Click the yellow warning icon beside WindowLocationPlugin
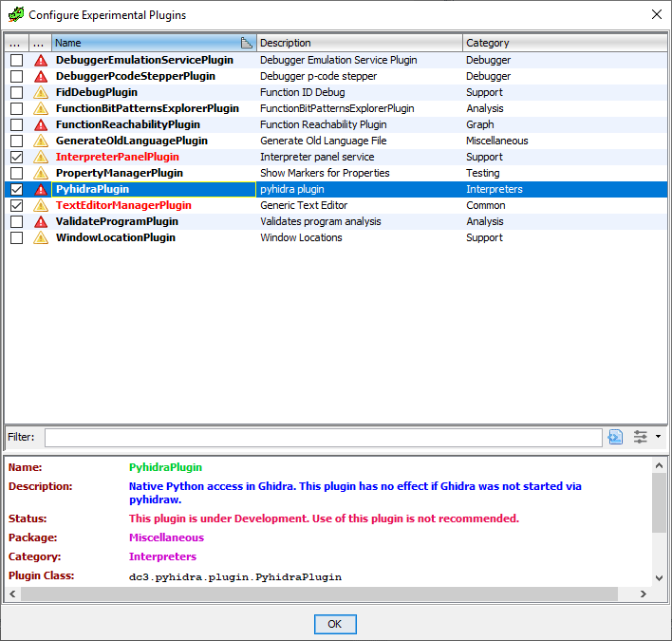The height and width of the screenshot is (641, 672). click(x=41, y=237)
